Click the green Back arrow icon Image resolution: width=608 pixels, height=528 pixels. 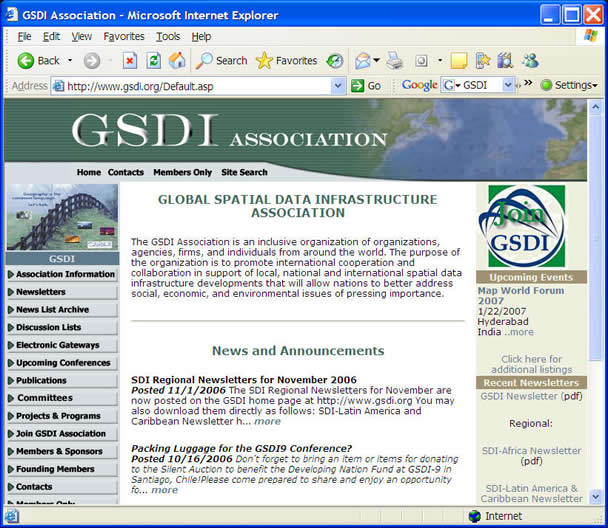26,61
